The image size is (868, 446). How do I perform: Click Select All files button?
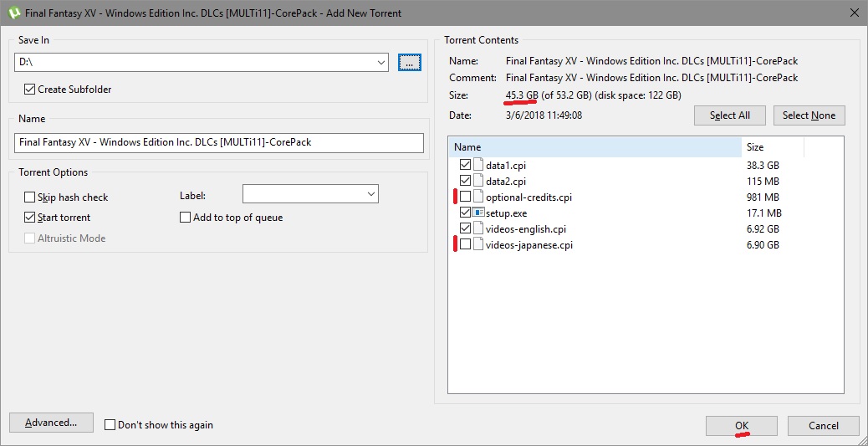coord(730,115)
